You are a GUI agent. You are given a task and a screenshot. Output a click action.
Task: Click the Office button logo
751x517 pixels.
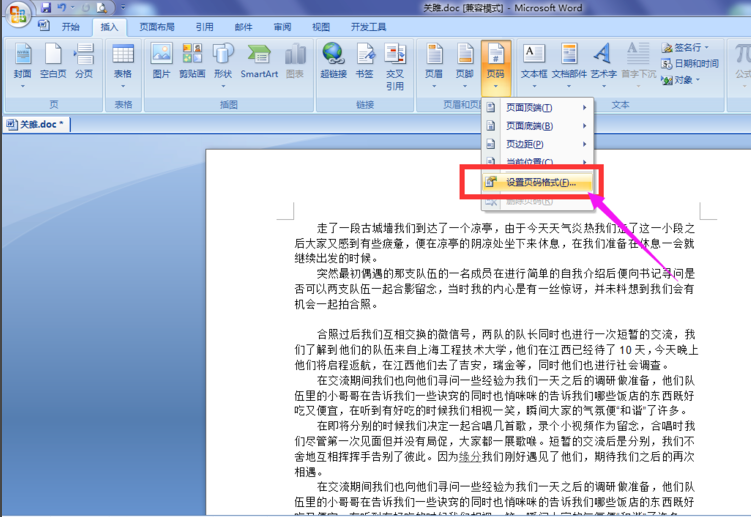pyautogui.click(x=18, y=13)
